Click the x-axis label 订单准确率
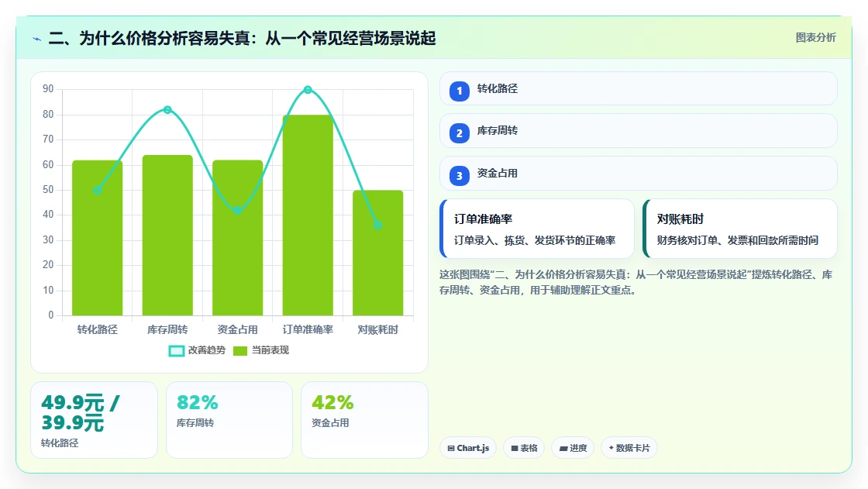 pos(308,329)
